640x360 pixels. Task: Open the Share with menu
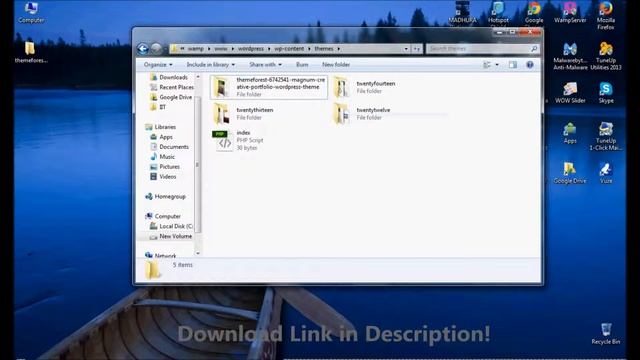click(x=265, y=64)
